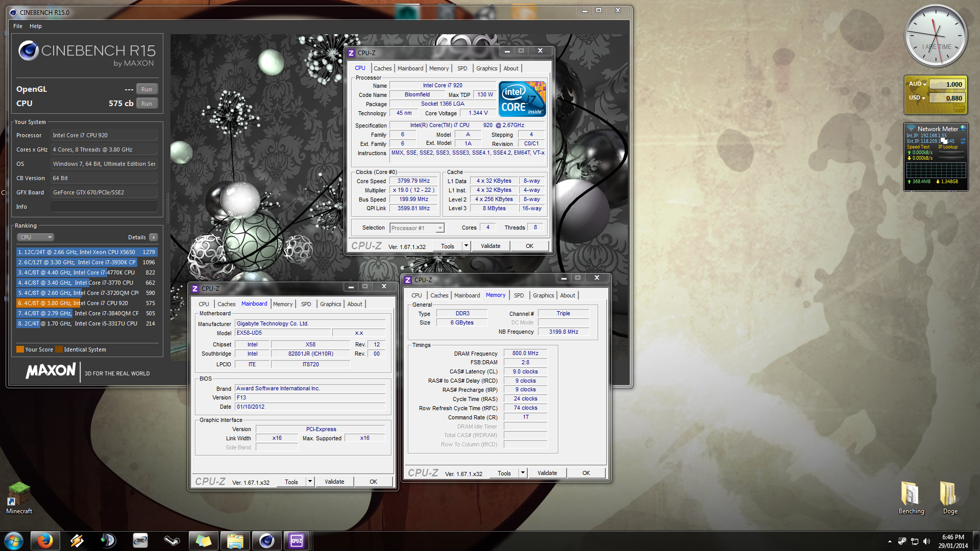This screenshot has width=980, height=551.
Task: Select ranking row Xeon CPU X5650
Action: (87, 252)
